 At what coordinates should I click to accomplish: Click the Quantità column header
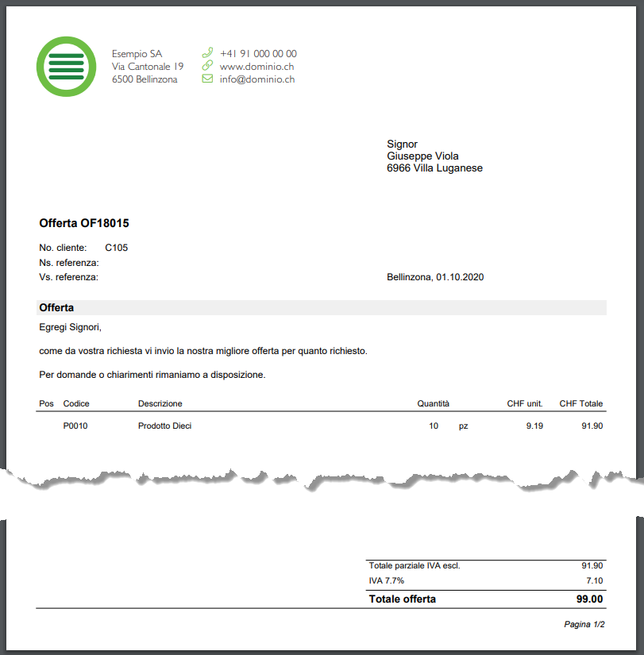[x=433, y=404]
